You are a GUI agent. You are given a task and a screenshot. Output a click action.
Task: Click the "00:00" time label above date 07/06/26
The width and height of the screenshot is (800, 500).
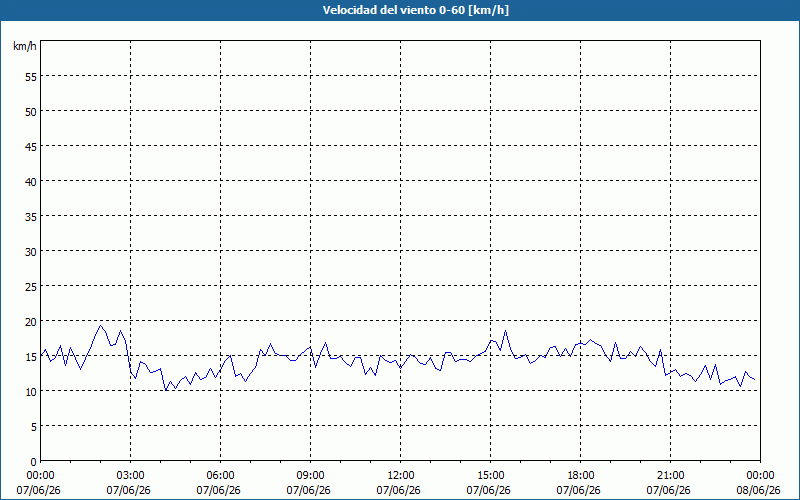click(x=40, y=476)
